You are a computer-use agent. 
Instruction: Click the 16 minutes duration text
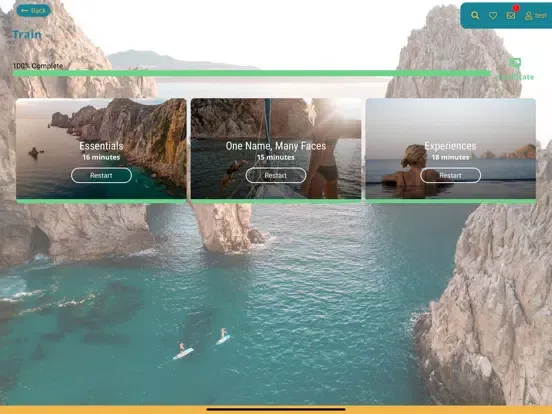[x=101, y=157]
